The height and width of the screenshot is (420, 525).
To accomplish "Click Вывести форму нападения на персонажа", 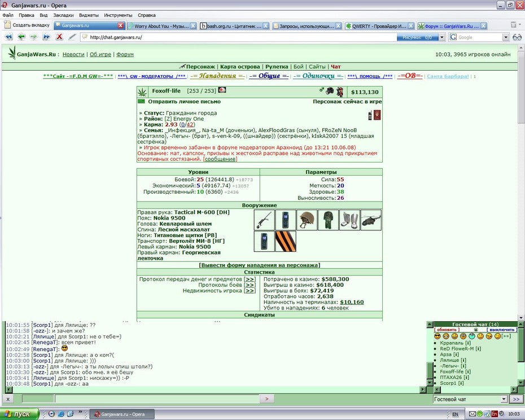I will pos(260,265).
